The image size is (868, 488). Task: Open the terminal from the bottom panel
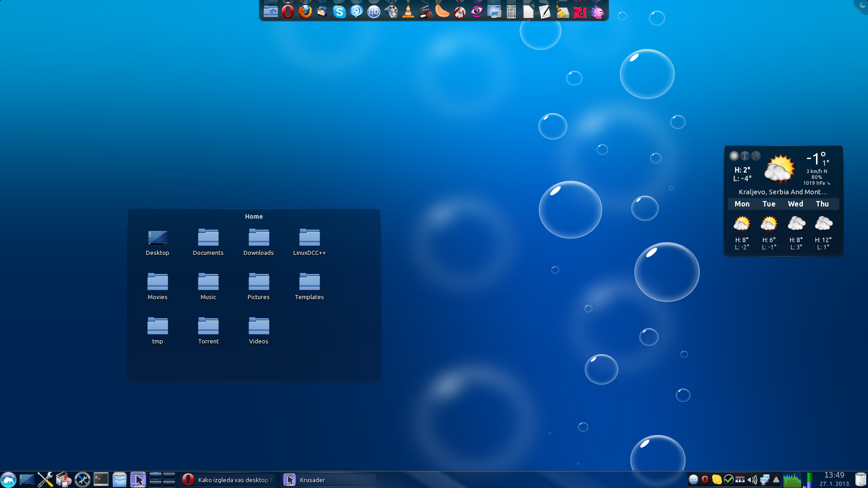101,479
